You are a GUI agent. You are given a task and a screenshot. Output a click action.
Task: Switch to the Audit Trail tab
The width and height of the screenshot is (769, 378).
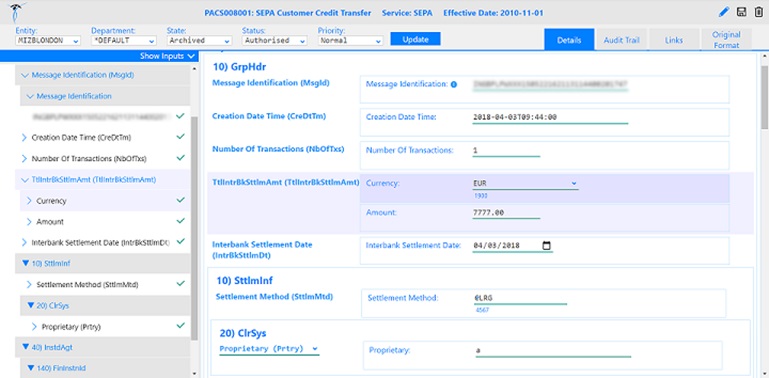tap(621, 40)
